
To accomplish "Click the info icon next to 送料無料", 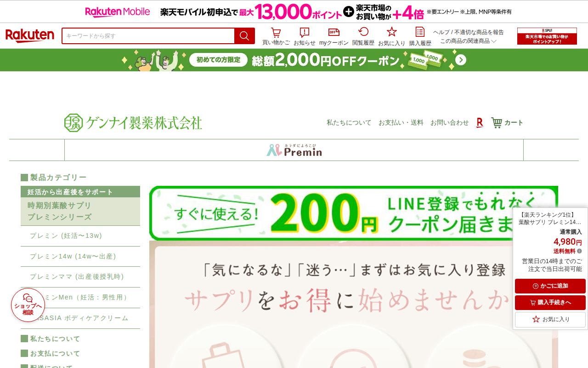I will point(579,251).
